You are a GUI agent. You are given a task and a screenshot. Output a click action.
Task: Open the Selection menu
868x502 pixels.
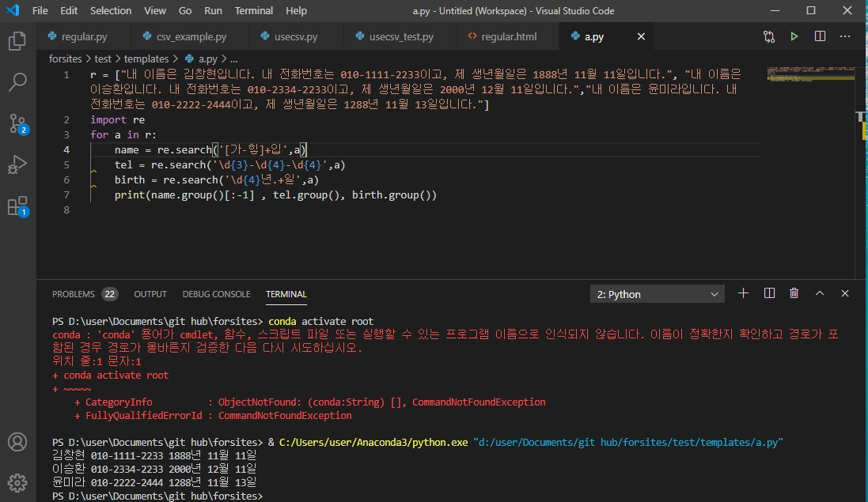(x=111, y=10)
